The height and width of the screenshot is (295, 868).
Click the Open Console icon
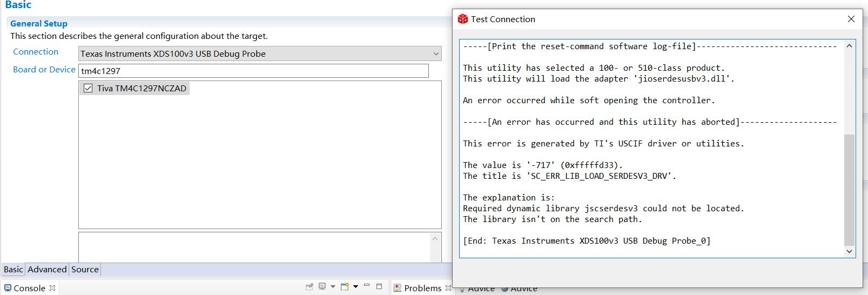point(345,286)
